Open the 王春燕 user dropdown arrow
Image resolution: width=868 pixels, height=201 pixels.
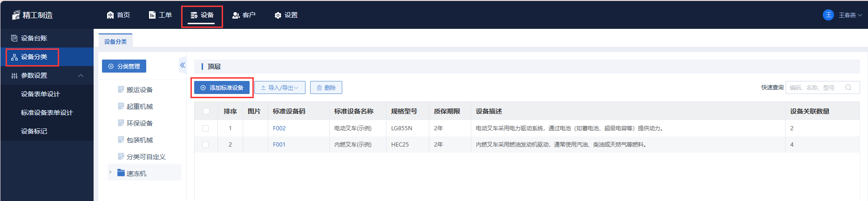[860, 15]
